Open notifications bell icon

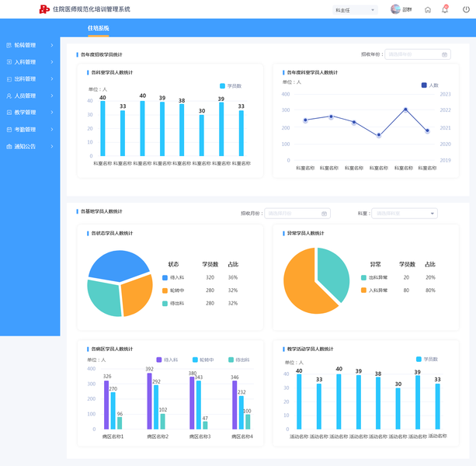pyautogui.click(x=445, y=9)
